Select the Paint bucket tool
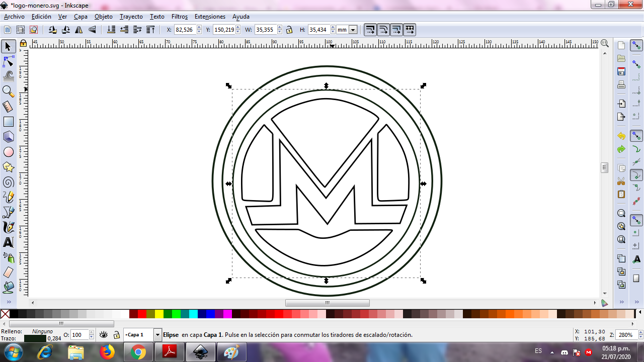 (x=8, y=288)
